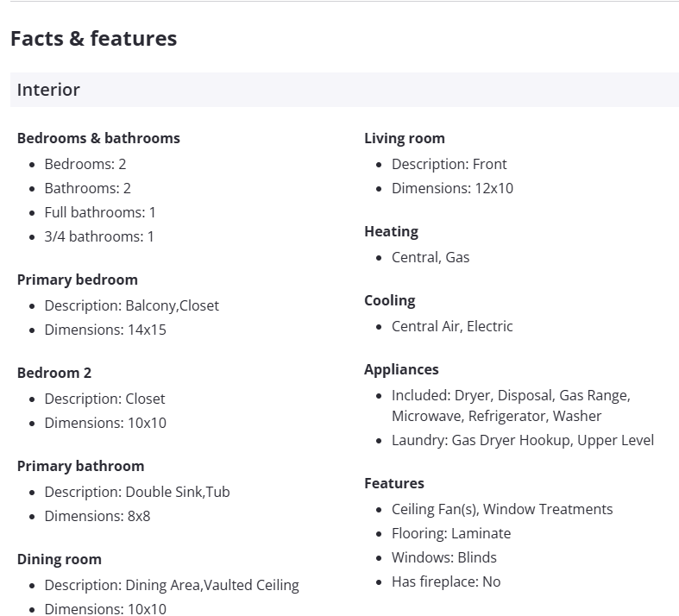Click the Bedroom 2 subheading

point(53,373)
